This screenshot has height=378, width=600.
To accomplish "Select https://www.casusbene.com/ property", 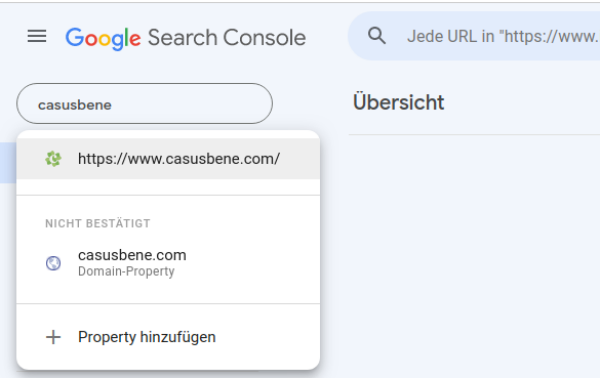I will point(168,159).
